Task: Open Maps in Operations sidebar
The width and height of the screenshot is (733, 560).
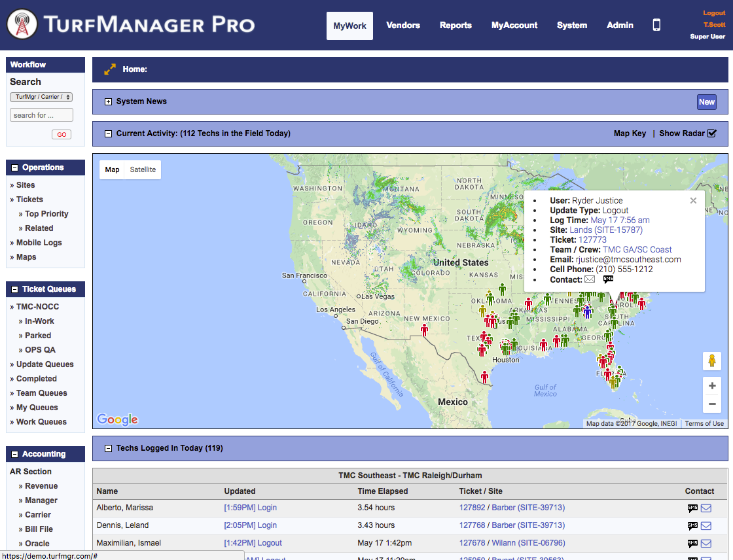Action: [26, 257]
